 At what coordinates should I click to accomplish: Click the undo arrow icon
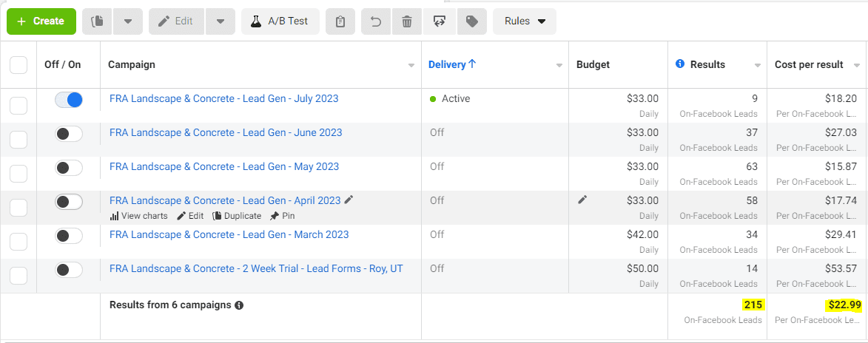click(376, 21)
